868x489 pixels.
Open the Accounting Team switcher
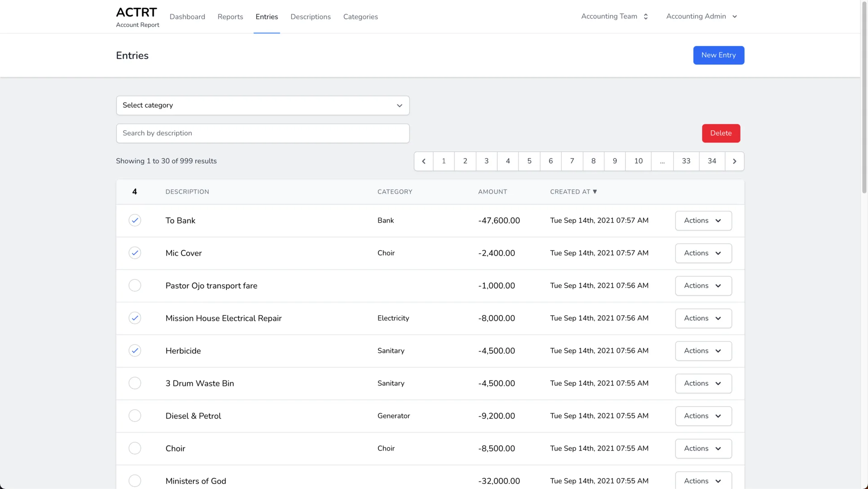pyautogui.click(x=615, y=16)
